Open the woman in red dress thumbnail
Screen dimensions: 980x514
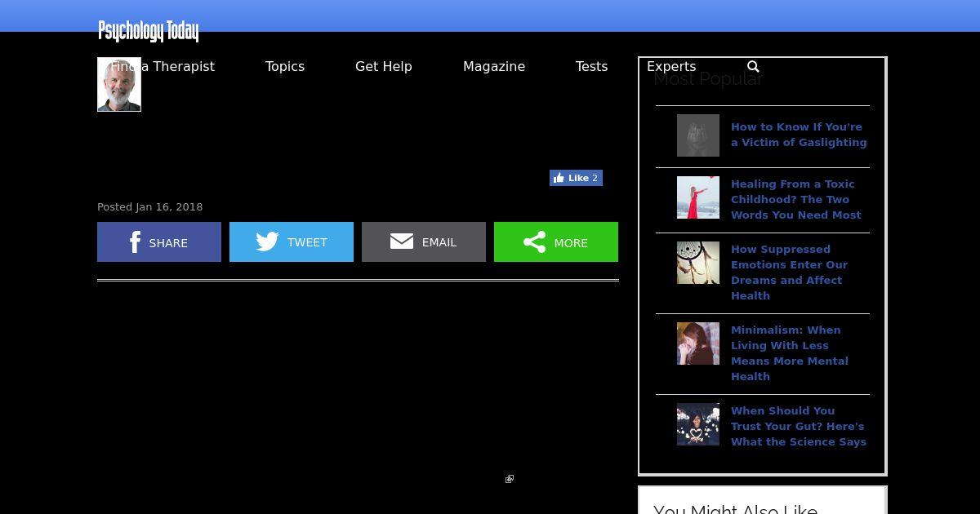click(698, 197)
